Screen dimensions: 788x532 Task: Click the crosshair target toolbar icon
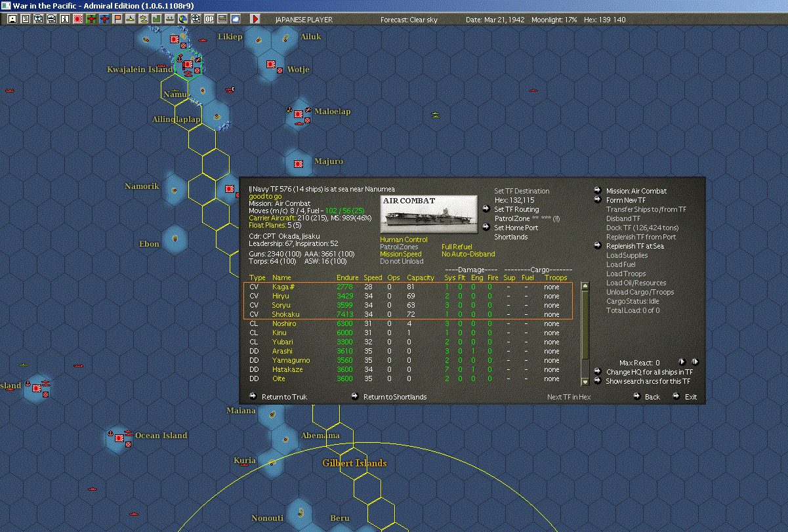pos(196,19)
